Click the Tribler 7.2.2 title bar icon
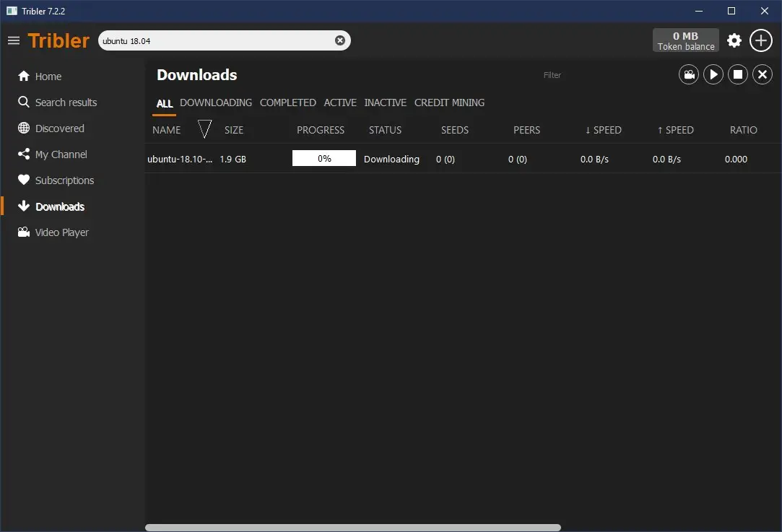This screenshot has width=782, height=532. (x=12, y=11)
